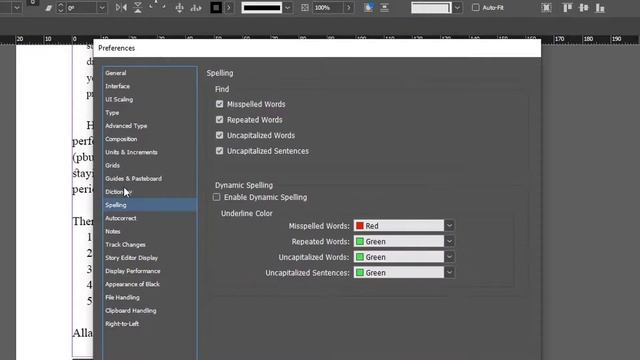Select Notes preferences category
Image resolution: width=640 pixels, height=360 pixels.
point(150,231)
